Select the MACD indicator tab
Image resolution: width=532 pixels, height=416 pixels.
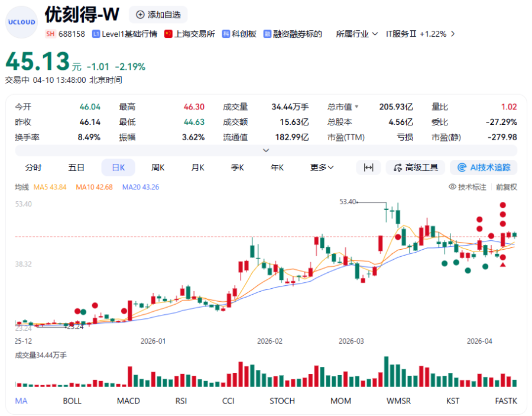coord(128,401)
